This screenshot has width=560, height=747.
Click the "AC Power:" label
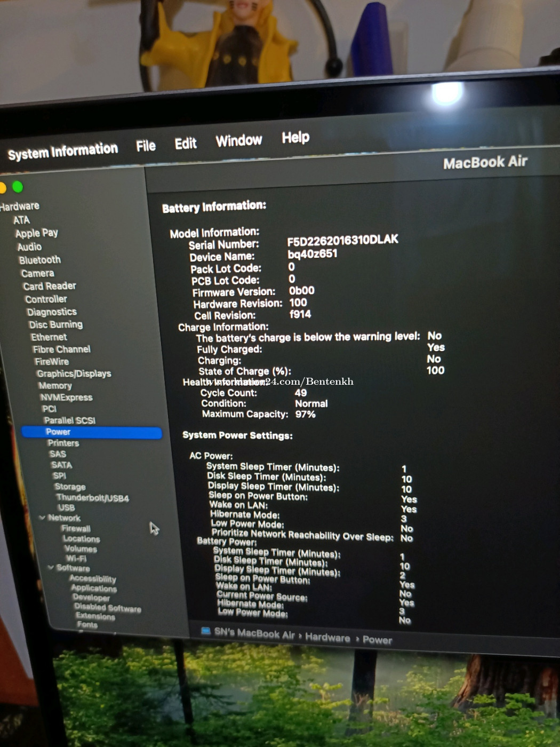click(211, 456)
